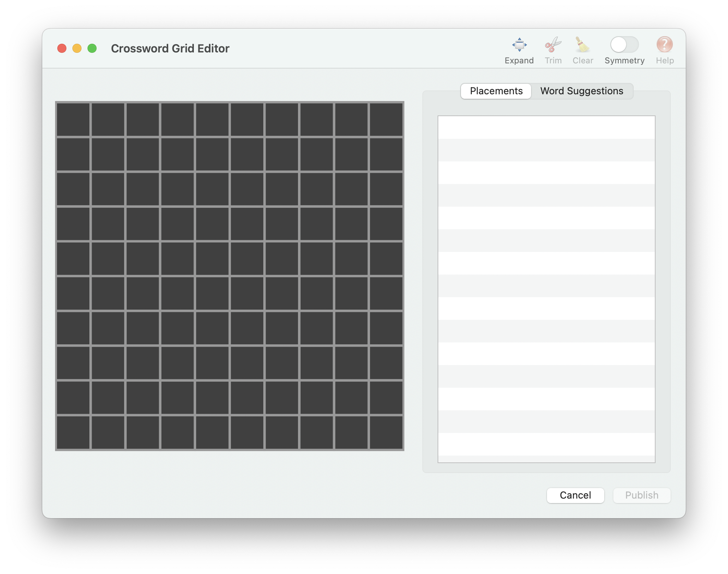The width and height of the screenshot is (728, 574).
Task: Click the Publish button
Action: click(x=641, y=495)
